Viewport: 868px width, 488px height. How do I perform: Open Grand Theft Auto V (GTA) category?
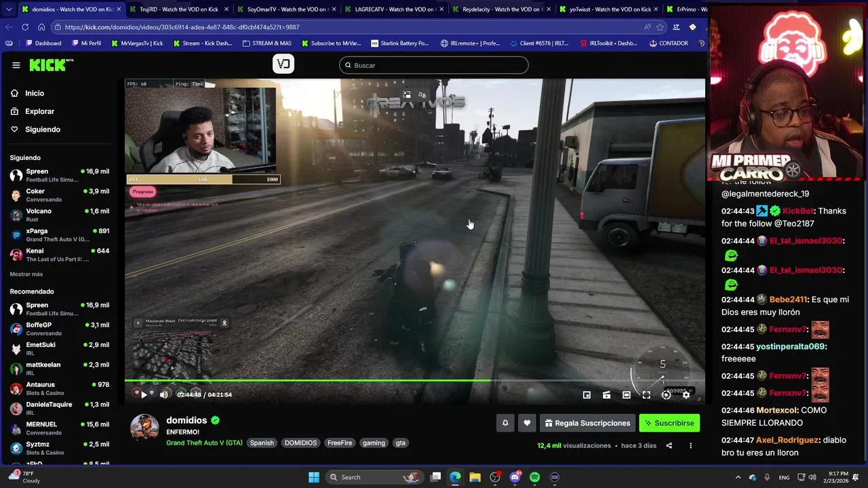tap(204, 443)
